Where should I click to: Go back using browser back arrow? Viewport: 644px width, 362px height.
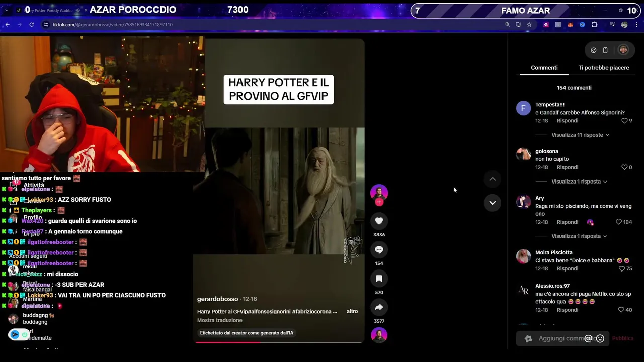[x=7, y=24]
